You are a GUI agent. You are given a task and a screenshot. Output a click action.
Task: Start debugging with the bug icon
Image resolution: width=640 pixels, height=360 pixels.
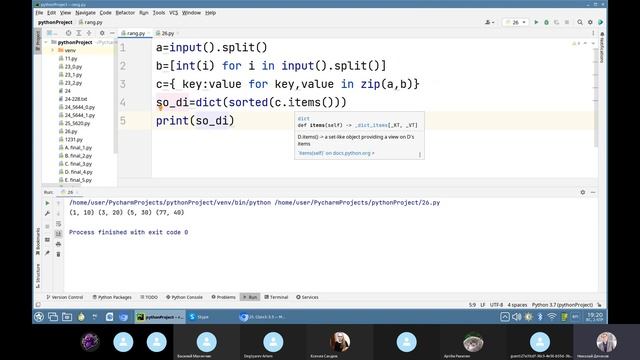546,22
